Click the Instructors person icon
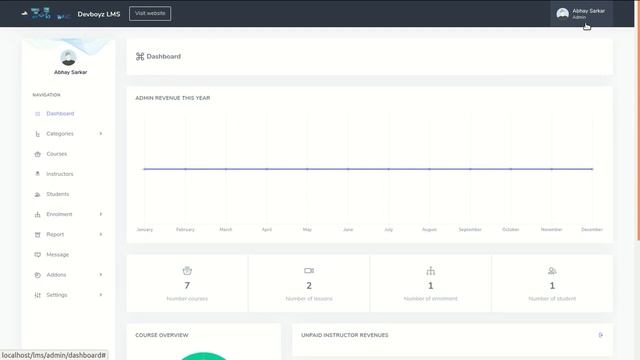The height and width of the screenshot is (360, 640). 38,173
